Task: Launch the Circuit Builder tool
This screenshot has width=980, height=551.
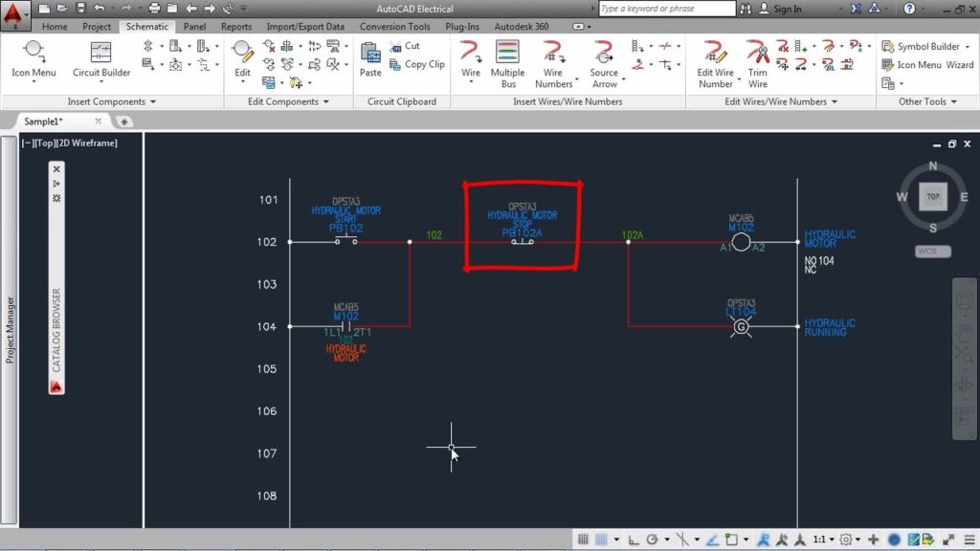Action: [x=100, y=59]
